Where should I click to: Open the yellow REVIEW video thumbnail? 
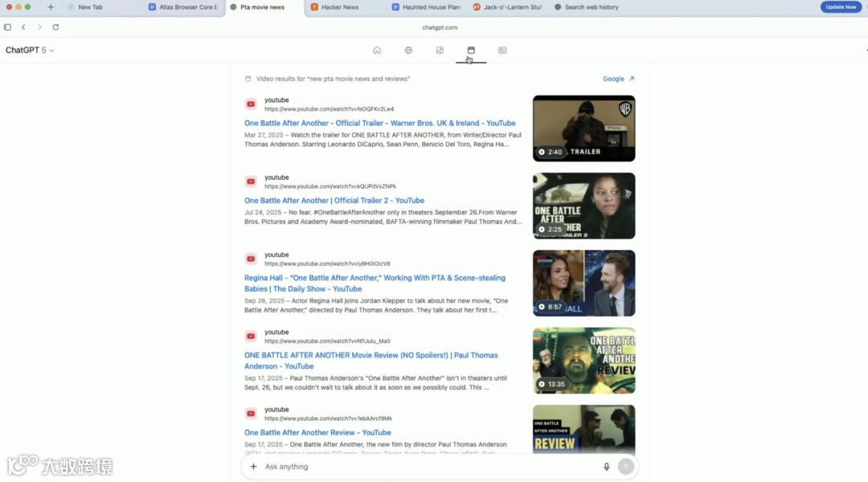click(584, 430)
